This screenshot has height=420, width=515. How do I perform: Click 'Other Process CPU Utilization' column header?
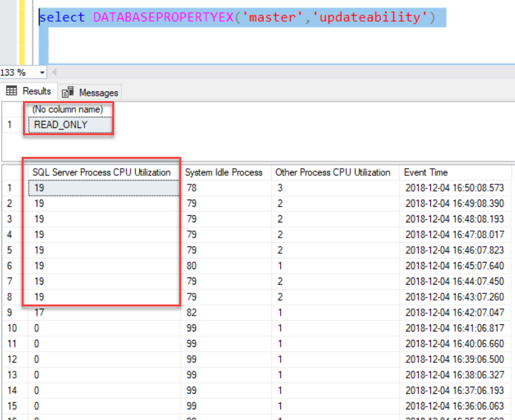tap(333, 173)
